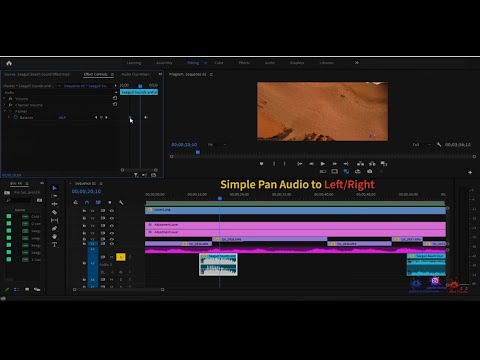Open the Fit zoom level dropdown
480x360 pixels.
(x=217, y=145)
